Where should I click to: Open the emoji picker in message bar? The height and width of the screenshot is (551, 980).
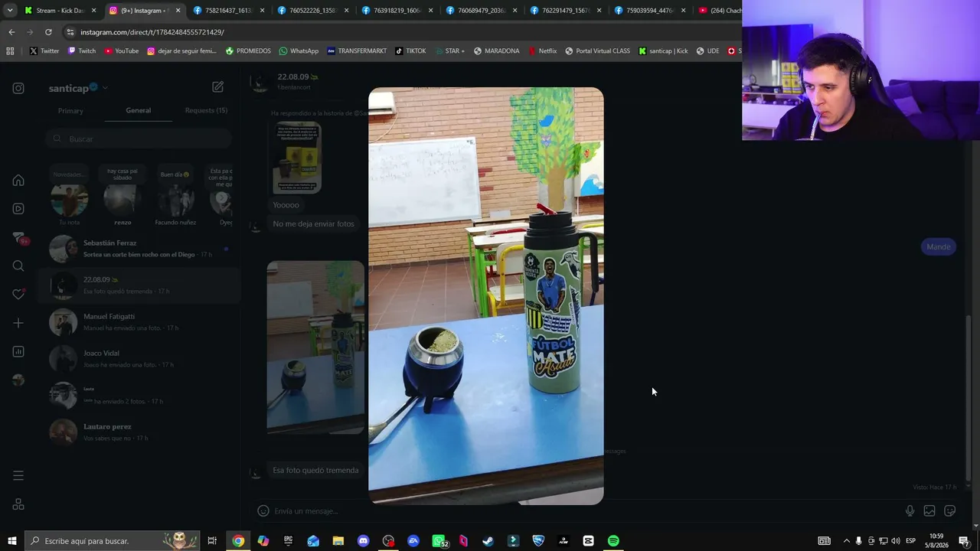(263, 511)
